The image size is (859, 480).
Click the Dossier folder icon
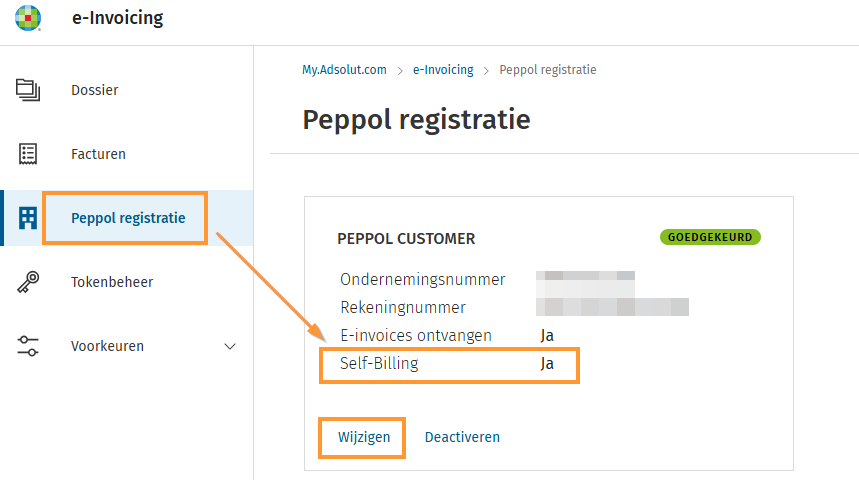[28, 90]
